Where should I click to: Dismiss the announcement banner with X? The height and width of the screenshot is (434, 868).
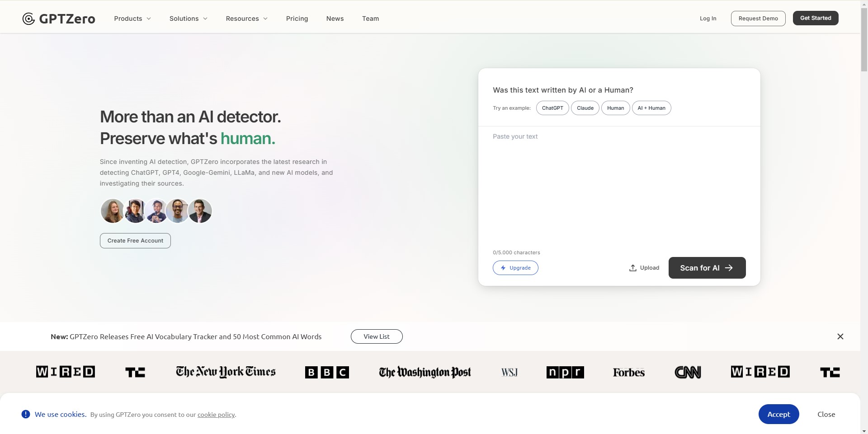coord(840,336)
